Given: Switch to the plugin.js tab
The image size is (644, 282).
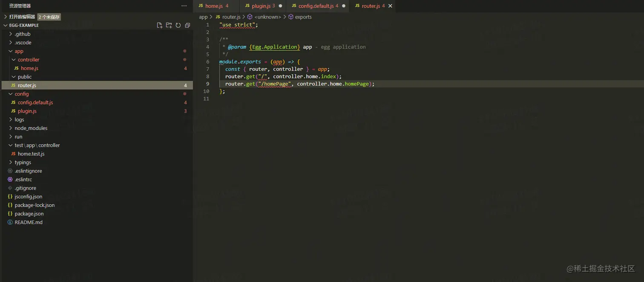Looking at the screenshot, I should click(x=263, y=6).
